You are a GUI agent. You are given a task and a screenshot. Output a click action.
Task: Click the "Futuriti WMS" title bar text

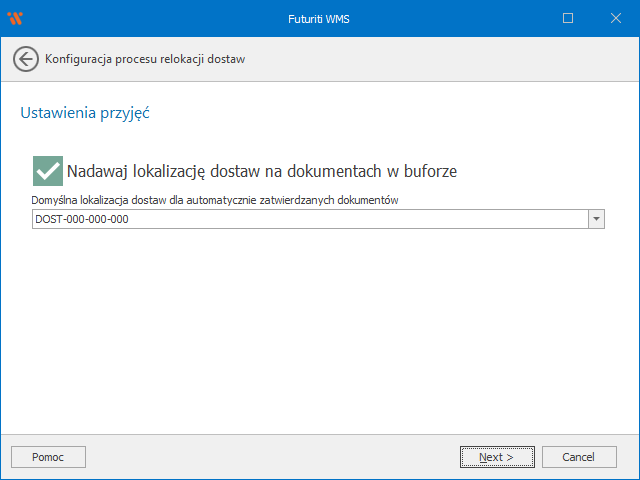click(x=319, y=18)
